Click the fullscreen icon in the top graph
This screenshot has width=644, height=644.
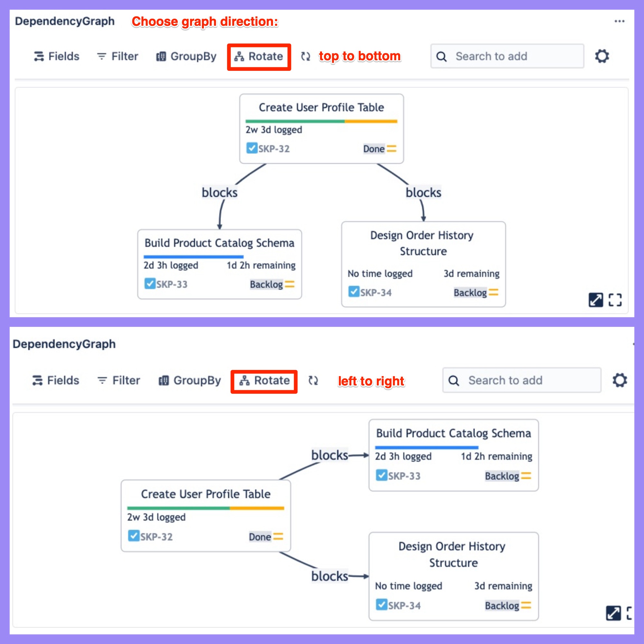pos(615,300)
